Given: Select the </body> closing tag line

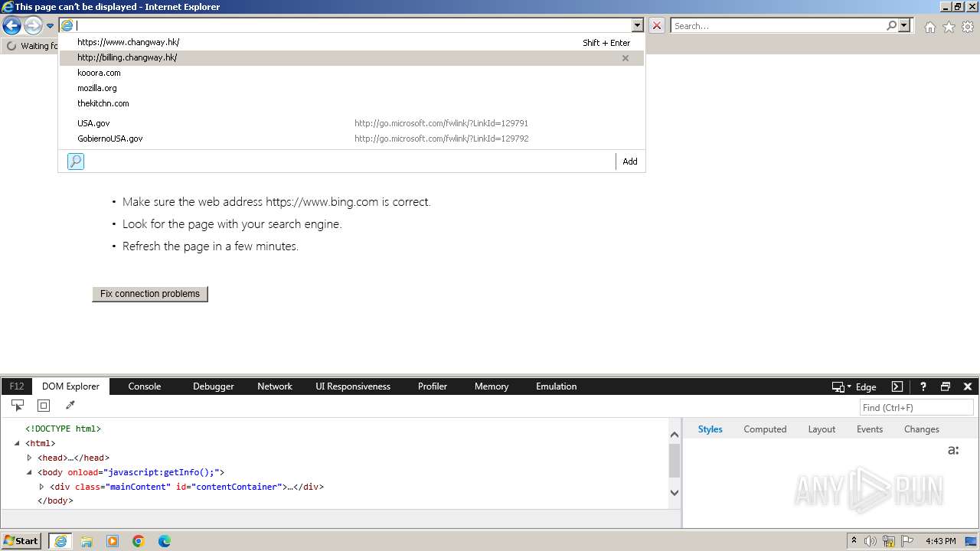Looking at the screenshot, I should 55,500.
